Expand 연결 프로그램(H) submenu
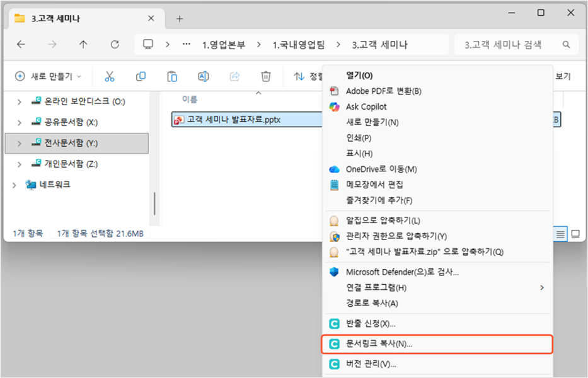This screenshot has width=588, height=378. click(x=542, y=288)
